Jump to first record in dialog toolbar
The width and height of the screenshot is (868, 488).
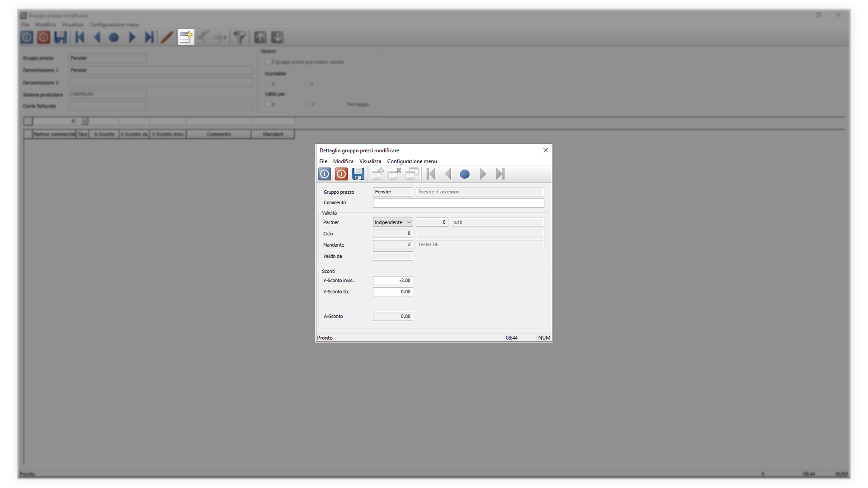click(x=431, y=174)
